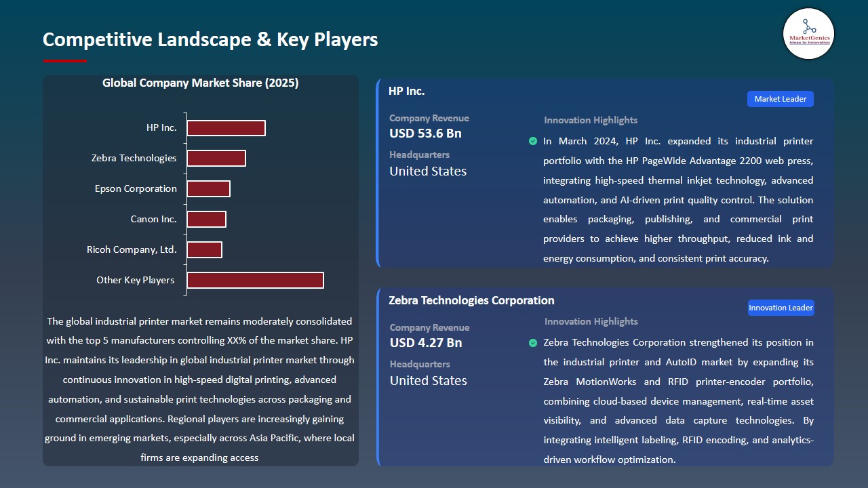The height and width of the screenshot is (488, 868).
Task: Click the red underline beneath the slide title
Action: pyautogui.click(x=64, y=60)
